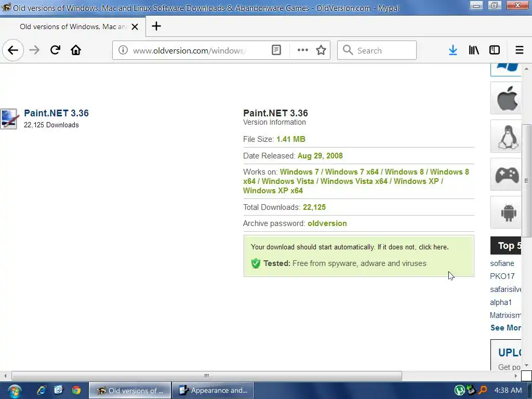Click the Paint.NET program icon thumbnail
The image size is (532, 399).
pos(8,119)
